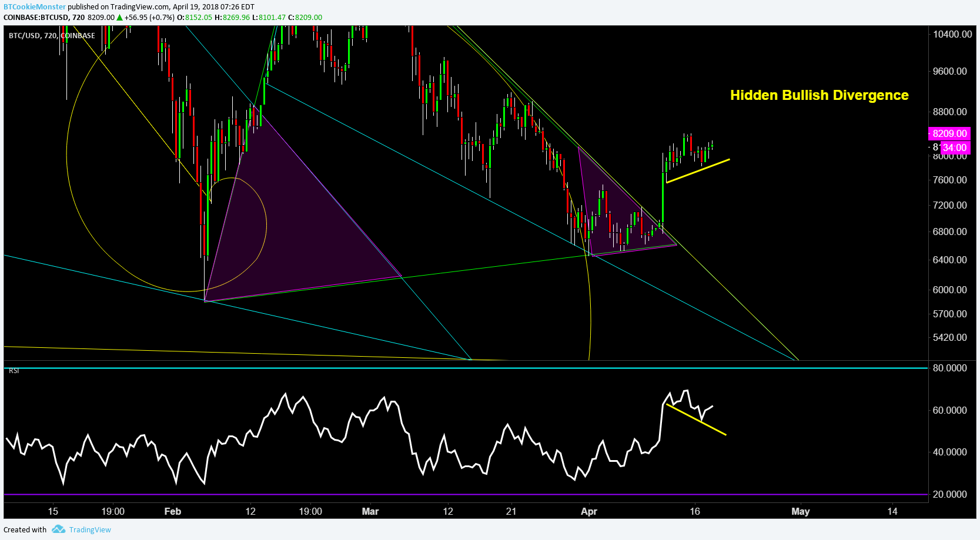Click the 7200.00 price axis label
Screen dimensions: 980x540
click(950, 205)
